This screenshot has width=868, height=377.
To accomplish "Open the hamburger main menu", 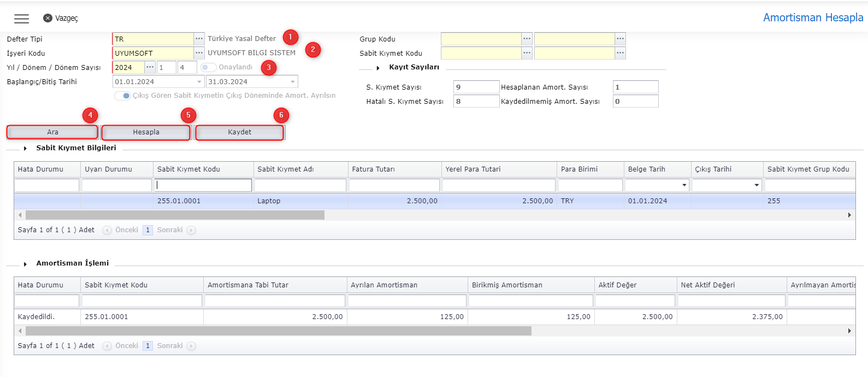I will click(21, 19).
